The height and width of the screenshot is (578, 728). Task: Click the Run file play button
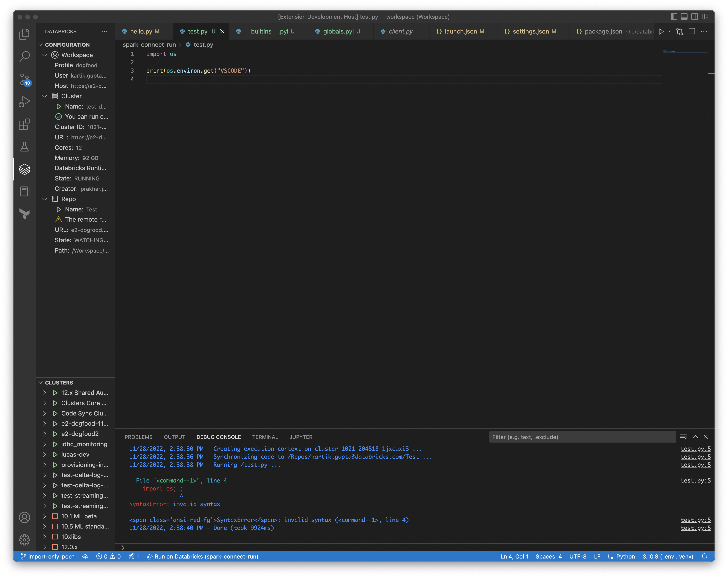click(661, 31)
